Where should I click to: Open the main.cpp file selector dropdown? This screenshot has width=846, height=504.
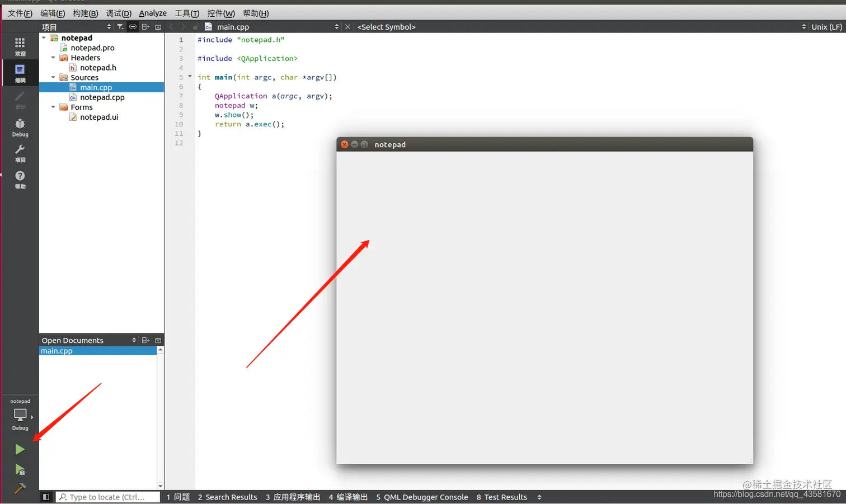pos(336,27)
